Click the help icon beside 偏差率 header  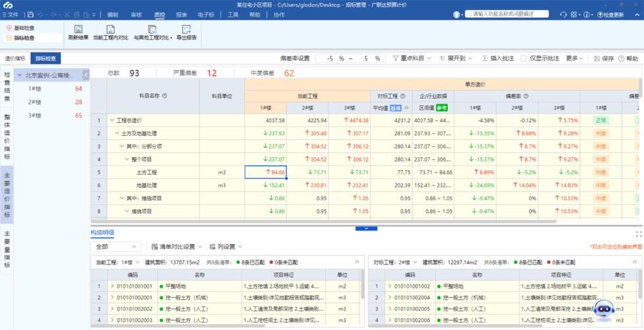(526, 96)
